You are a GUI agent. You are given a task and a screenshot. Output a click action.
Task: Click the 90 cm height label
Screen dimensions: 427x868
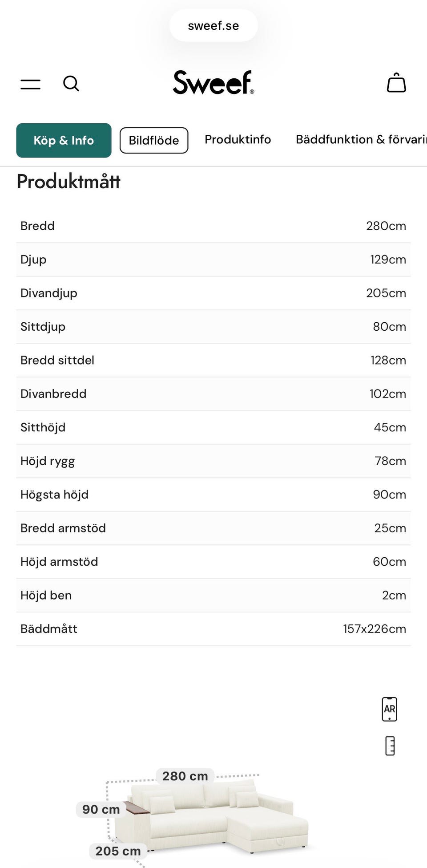click(101, 809)
